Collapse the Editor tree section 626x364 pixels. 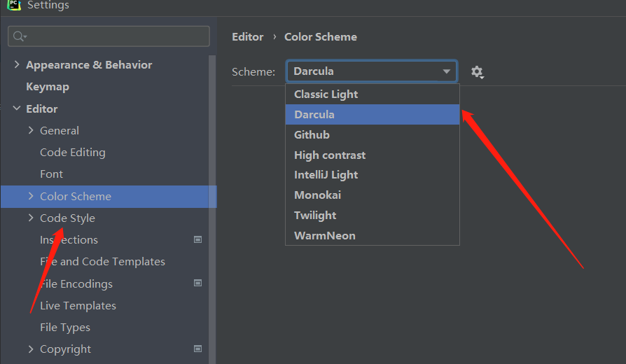coord(17,108)
